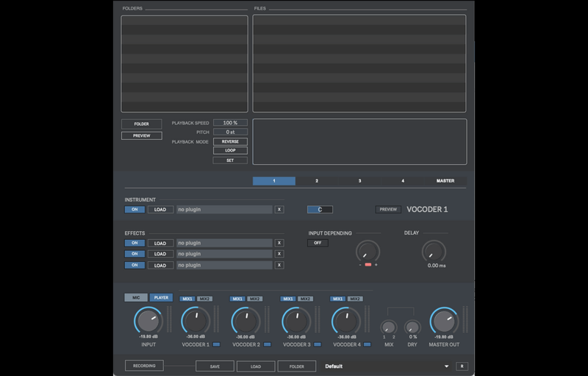Click the DRY amount knob

pos(412,327)
